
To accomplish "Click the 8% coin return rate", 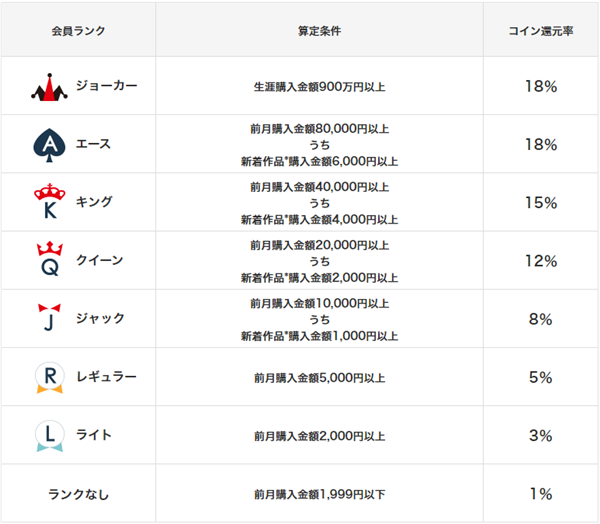I will [x=540, y=319].
